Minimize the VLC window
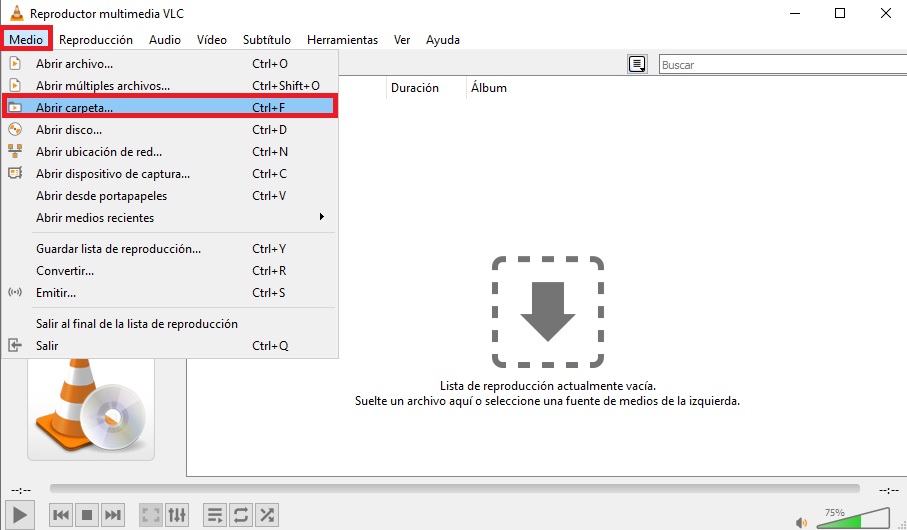 pyautogui.click(x=795, y=13)
